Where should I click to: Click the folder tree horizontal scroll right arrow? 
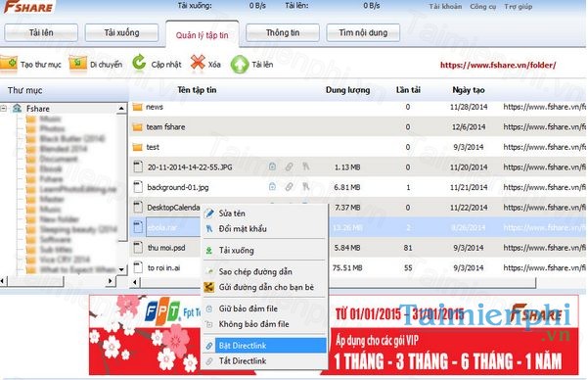(x=111, y=281)
